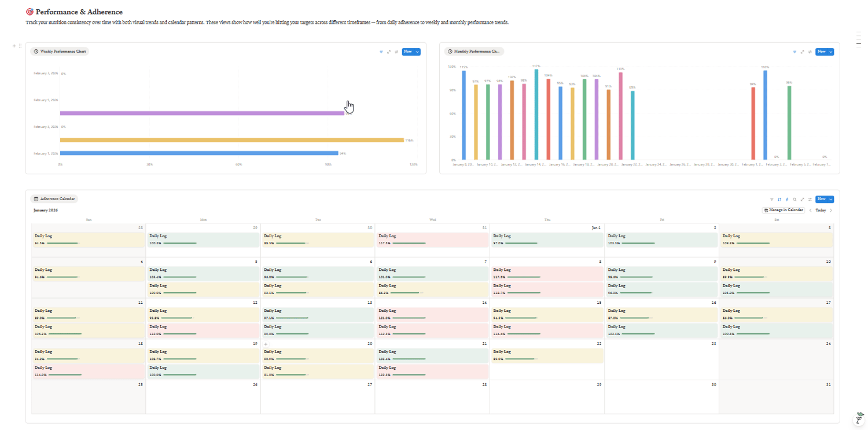The height and width of the screenshot is (430, 868).
Task: Open New dropdown arrow in Adherence Calendar
Action: pyautogui.click(x=831, y=200)
